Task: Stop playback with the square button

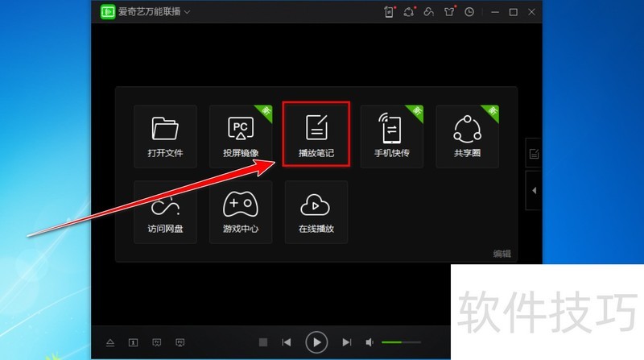Action: pos(263,342)
